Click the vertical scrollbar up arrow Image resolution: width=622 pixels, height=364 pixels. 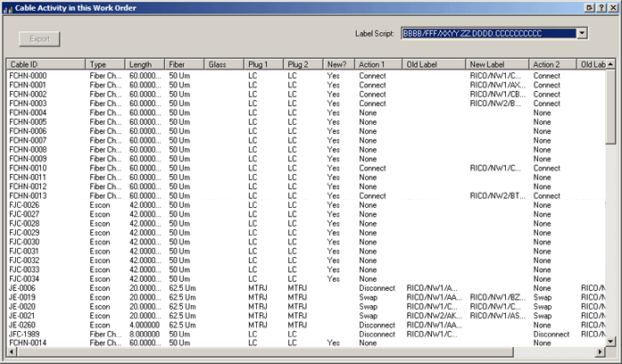[x=611, y=64]
